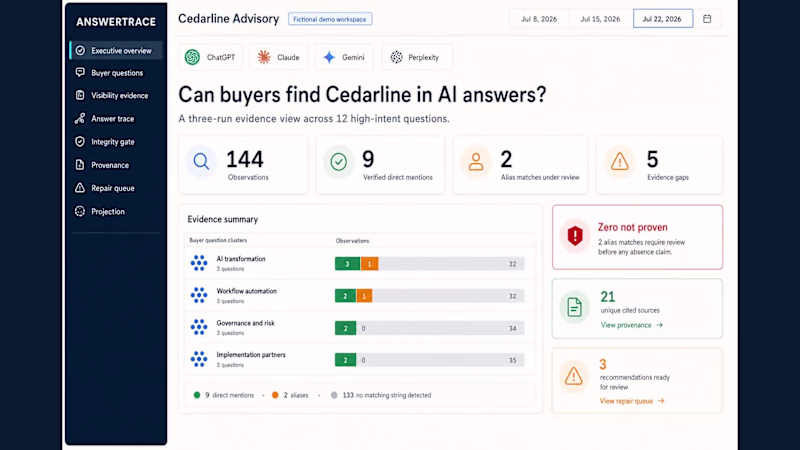This screenshot has width=800, height=450.
Task: Select the Jul 15, 2026 run date
Action: tap(600, 19)
